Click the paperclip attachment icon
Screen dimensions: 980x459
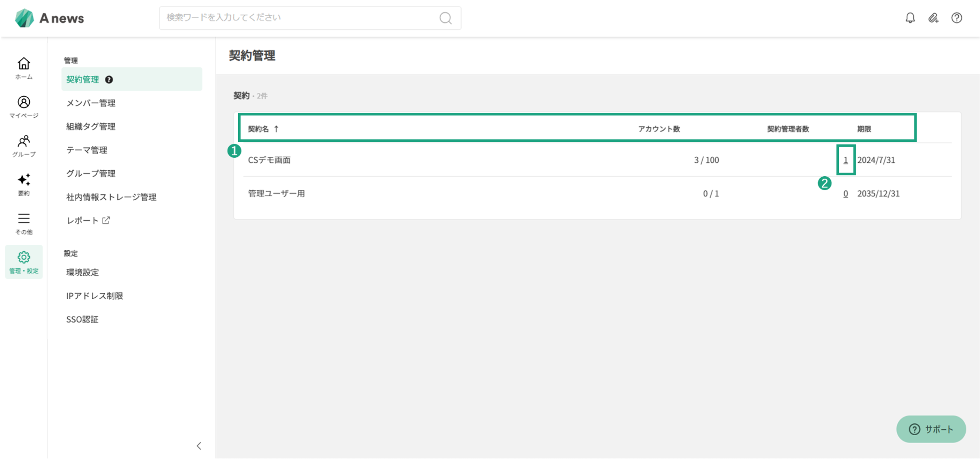(x=933, y=18)
